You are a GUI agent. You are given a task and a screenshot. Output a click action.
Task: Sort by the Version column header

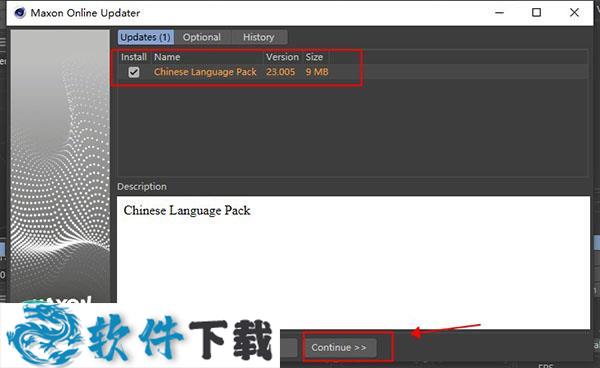click(282, 57)
